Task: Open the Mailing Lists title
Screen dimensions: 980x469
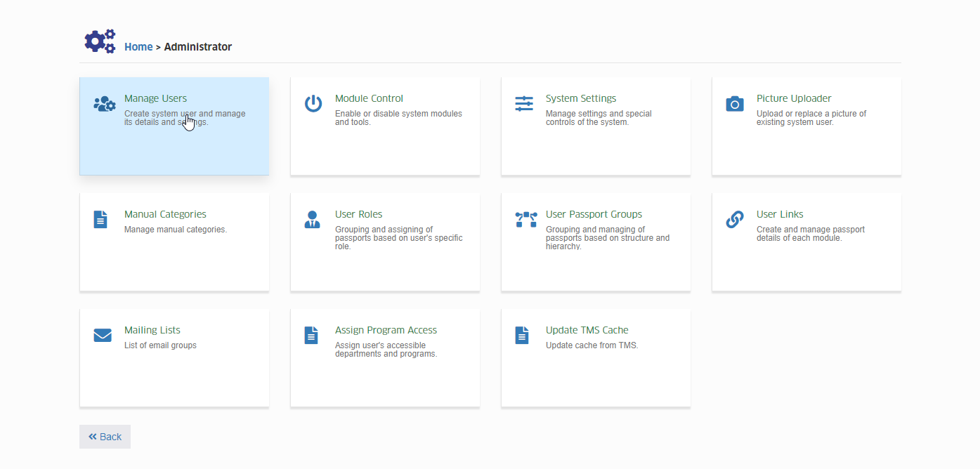Action: click(x=152, y=330)
